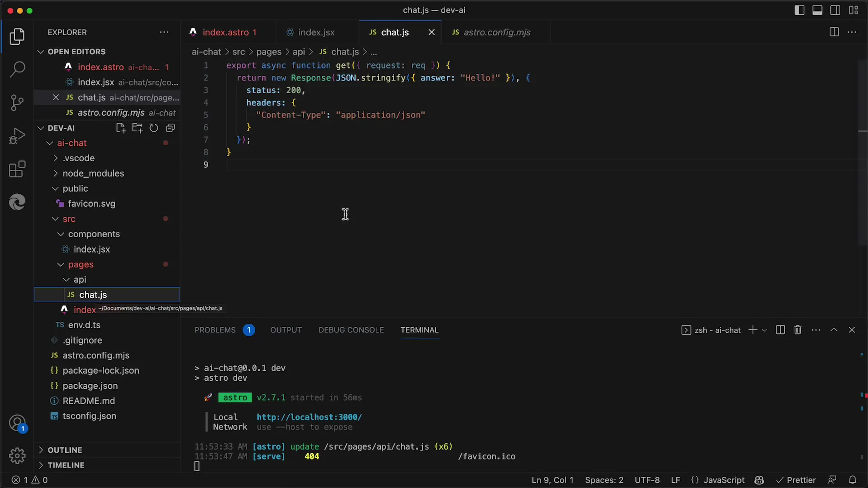Open the DEBUG CONSOLE panel tab
The width and height of the screenshot is (868, 488).
coord(351,330)
